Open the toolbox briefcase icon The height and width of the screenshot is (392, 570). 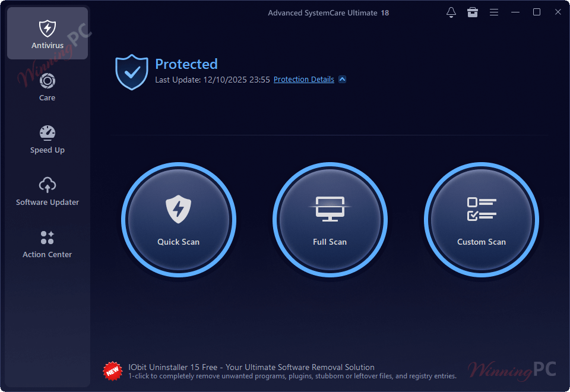(x=473, y=12)
